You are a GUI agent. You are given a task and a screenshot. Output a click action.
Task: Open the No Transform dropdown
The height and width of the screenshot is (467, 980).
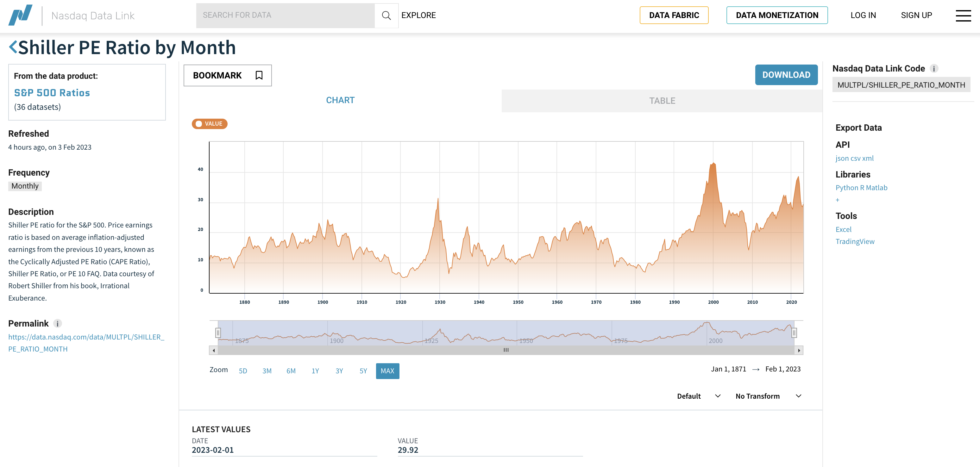coord(769,396)
